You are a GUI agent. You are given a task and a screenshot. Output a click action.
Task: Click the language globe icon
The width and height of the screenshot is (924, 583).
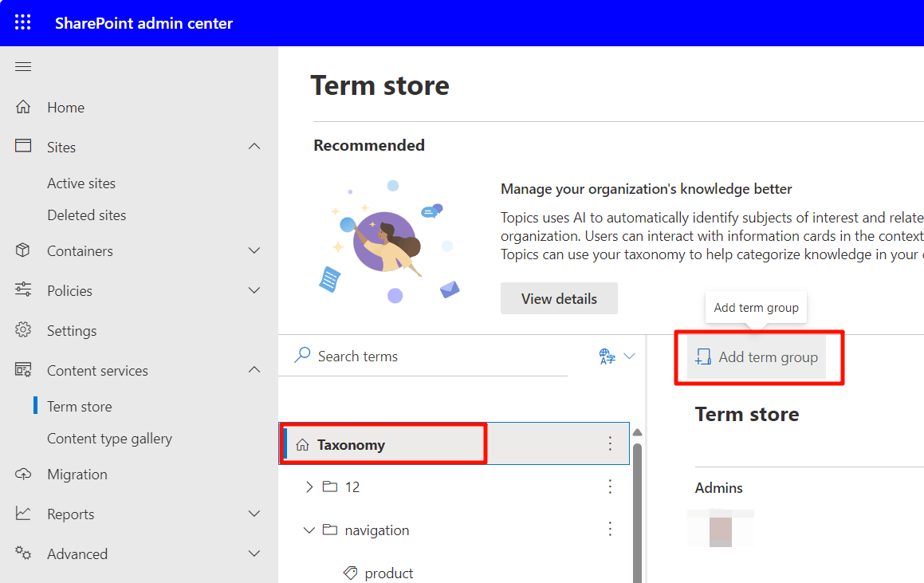click(607, 356)
